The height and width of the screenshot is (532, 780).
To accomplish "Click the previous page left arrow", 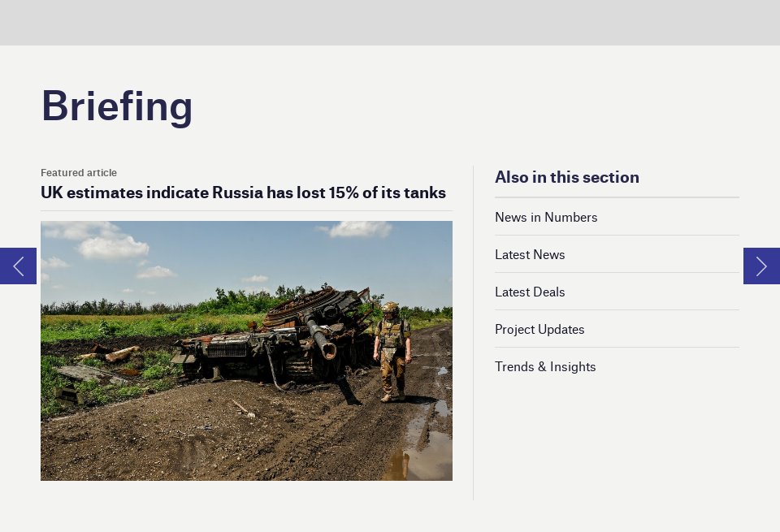I will click(18, 266).
